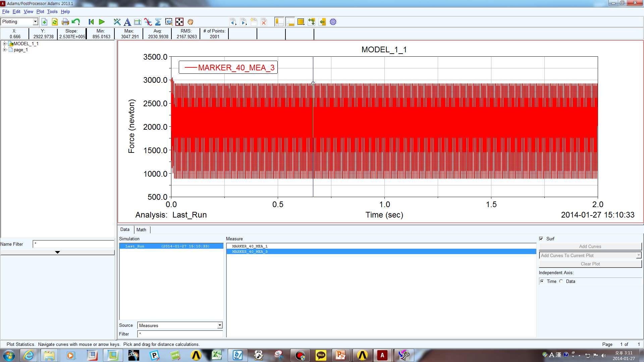The image size is (644, 362).
Task: Click the undo arrow icon
Action: pos(76,22)
